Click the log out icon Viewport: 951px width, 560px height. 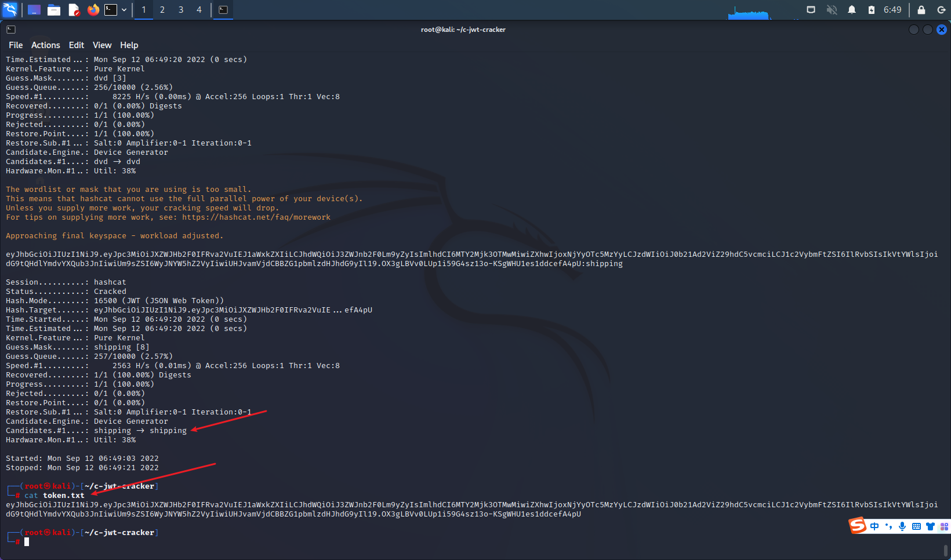(941, 10)
